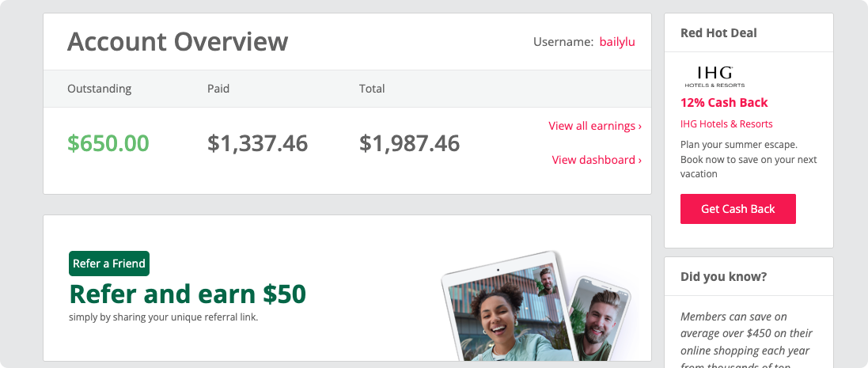This screenshot has width=868, height=368.
Task: Click the bailylu username link
Action: pyautogui.click(x=617, y=42)
